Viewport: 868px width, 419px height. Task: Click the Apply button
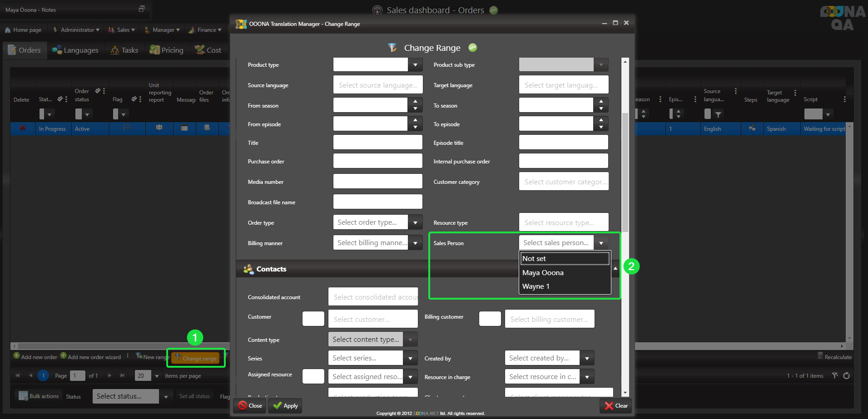coord(285,406)
